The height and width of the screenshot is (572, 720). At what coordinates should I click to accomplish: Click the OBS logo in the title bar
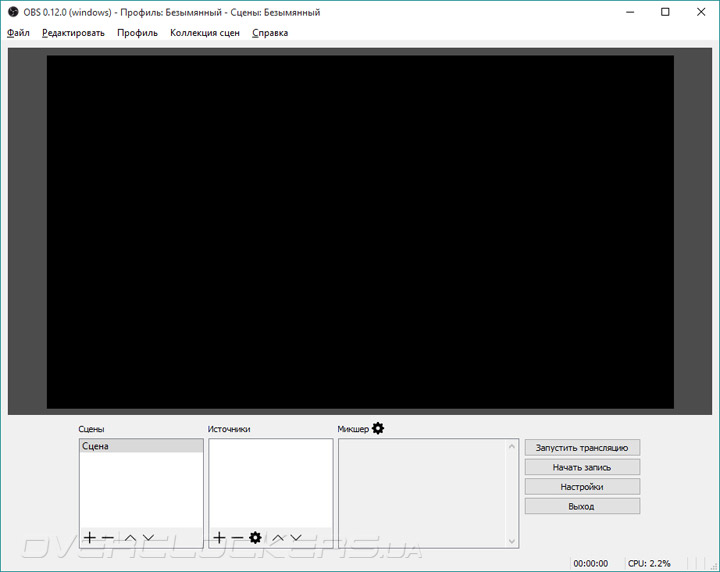click(13, 12)
